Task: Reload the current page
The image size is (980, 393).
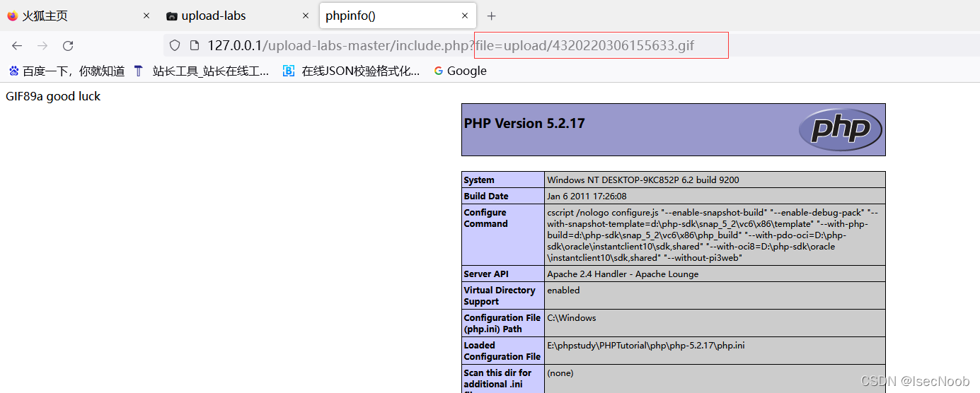Action: coord(68,46)
